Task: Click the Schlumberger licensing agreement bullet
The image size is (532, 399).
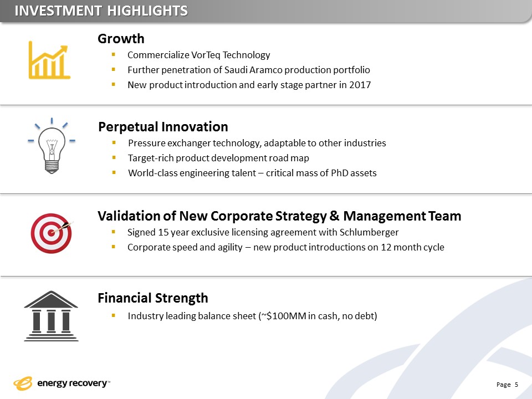Action: [x=263, y=232]
